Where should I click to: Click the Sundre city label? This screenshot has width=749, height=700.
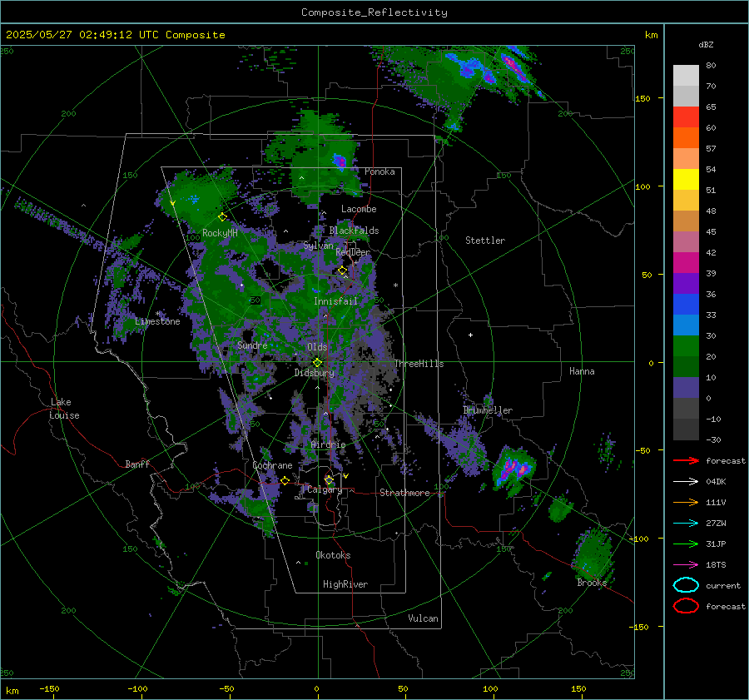[252, 345]
